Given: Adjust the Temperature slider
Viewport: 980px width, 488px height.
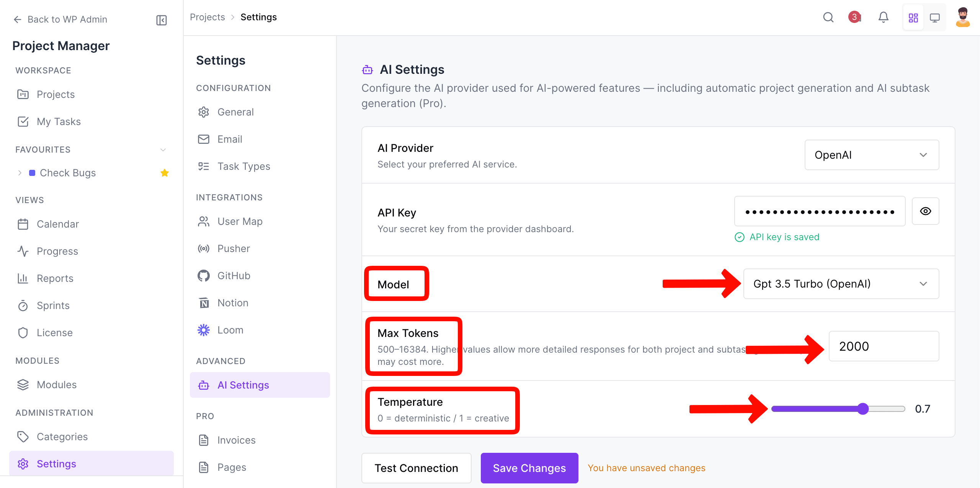Looking at the screenshot, I should tap(863, 409).
